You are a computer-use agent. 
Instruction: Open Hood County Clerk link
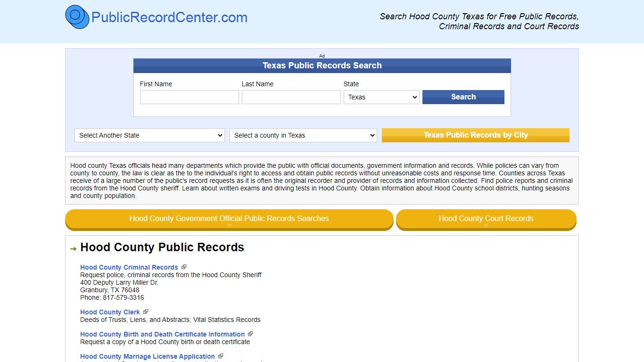click(x=110, y=312)
